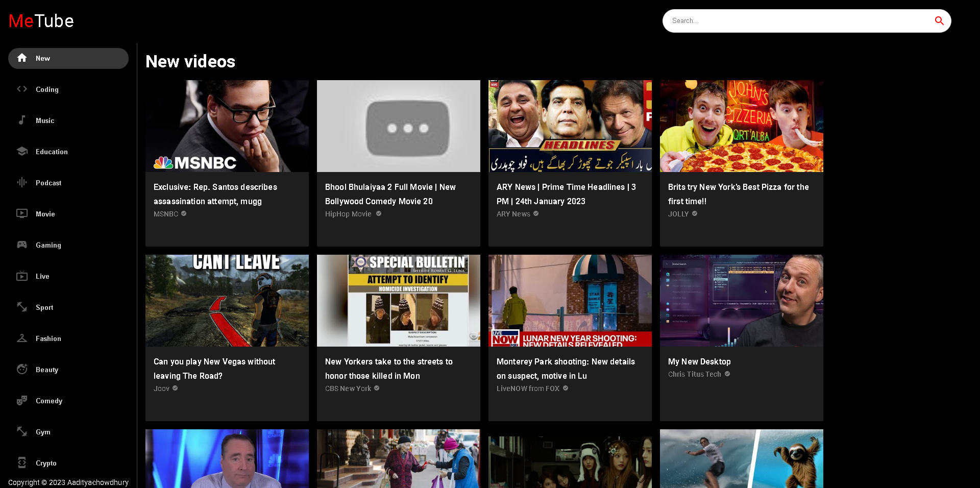Switch to the Podcast category label

(x=48, y=183)
